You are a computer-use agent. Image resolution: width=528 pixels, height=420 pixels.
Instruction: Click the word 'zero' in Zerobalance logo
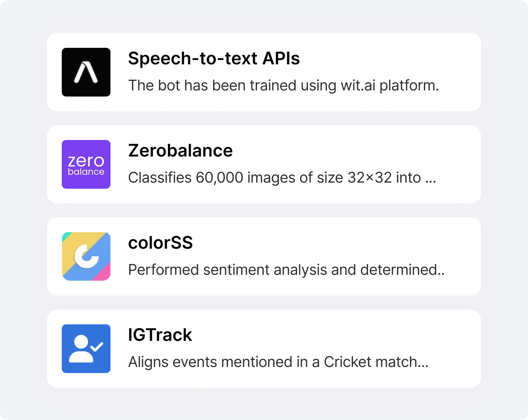click(x=86, y=161)
